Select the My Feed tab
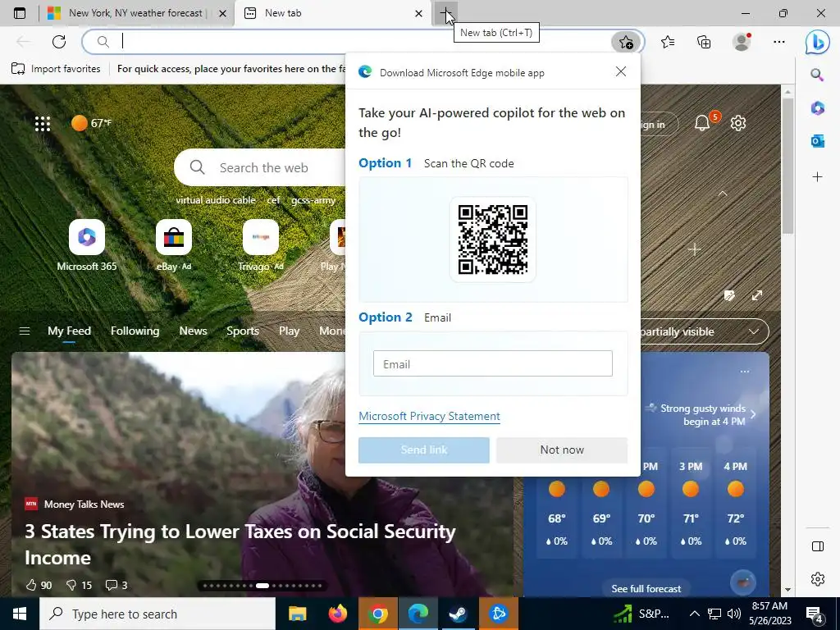840x630 pixels. point(69,331)
